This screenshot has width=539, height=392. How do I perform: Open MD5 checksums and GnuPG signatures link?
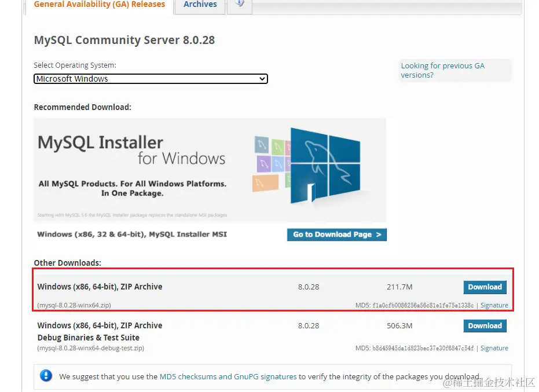pos(228,376)
